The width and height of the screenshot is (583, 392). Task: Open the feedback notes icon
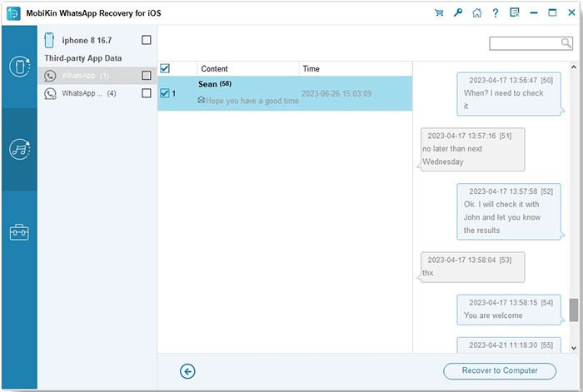[x=515, y=13]
